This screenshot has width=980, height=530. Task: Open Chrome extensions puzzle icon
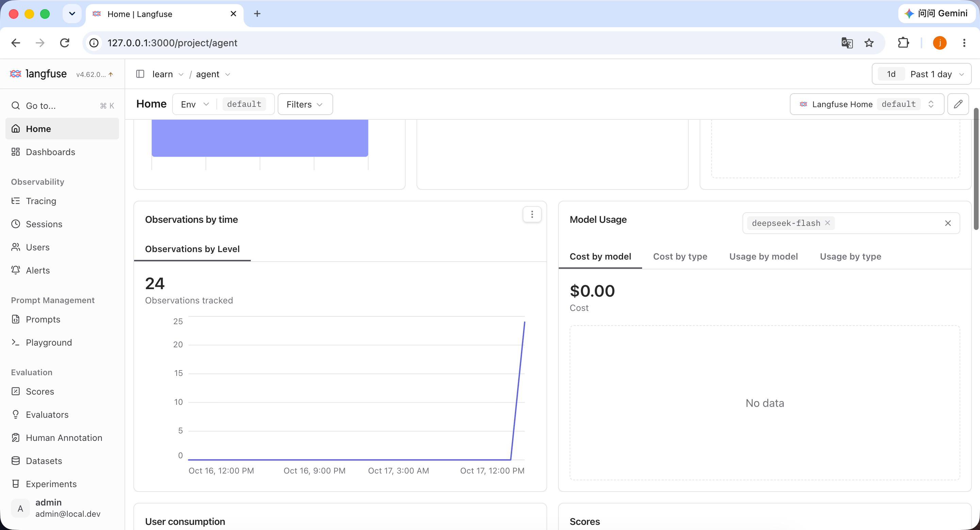pyautogui.click(x=903, y=43)
